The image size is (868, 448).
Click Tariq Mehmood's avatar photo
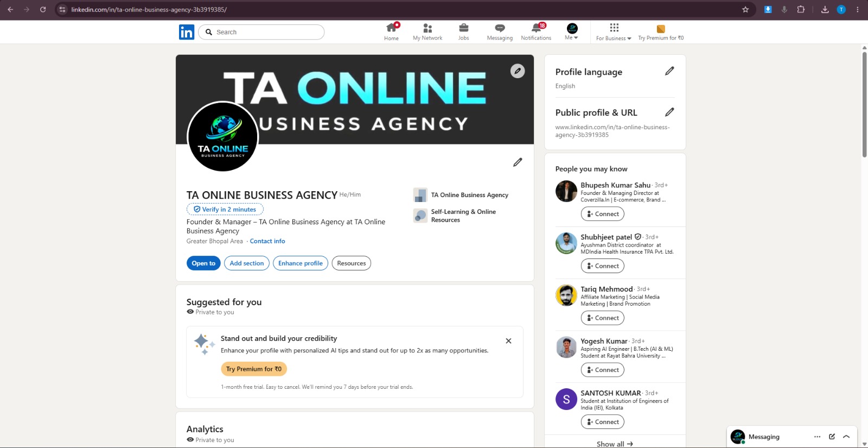point(566,295)
